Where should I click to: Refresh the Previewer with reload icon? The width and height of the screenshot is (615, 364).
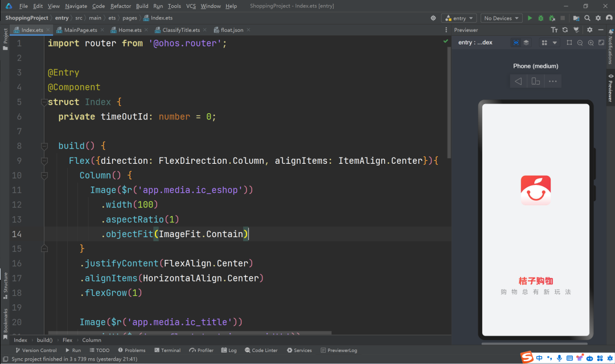(x=565, y=30)
